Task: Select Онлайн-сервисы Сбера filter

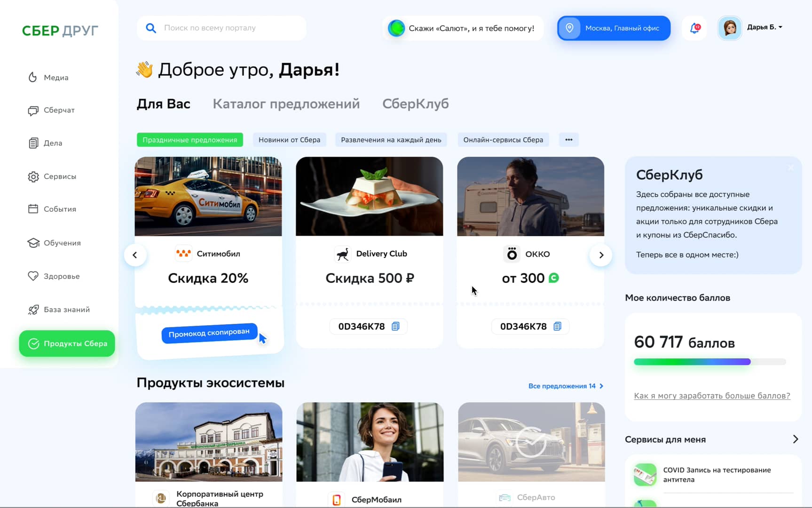Action: (x=503, y=140)
